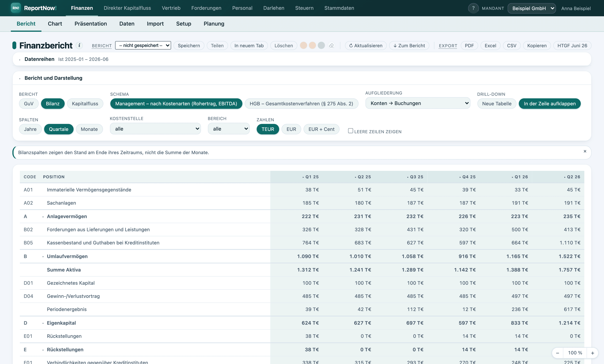Open the Kostenstelle dropdown
The image size is (604, 364).
click(155, 129)
